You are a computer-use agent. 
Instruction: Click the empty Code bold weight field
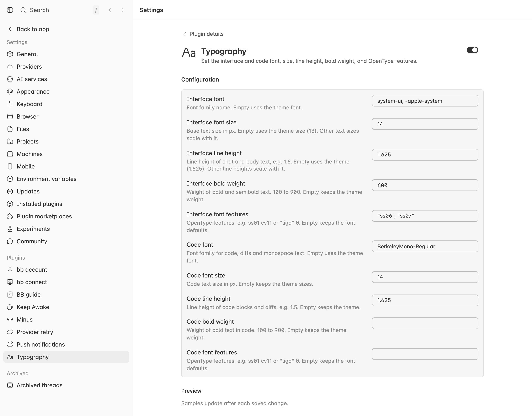point(425,323)
